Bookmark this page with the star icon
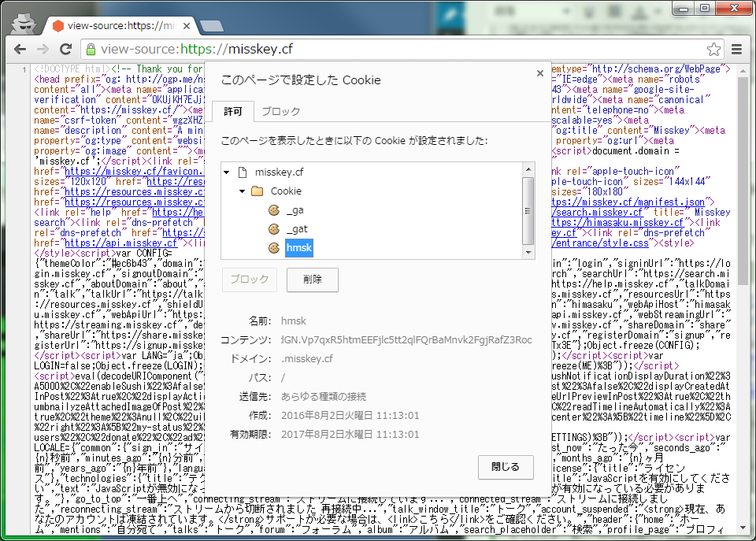The width and height of the screenshot is (756, 541). pos(713,50)
